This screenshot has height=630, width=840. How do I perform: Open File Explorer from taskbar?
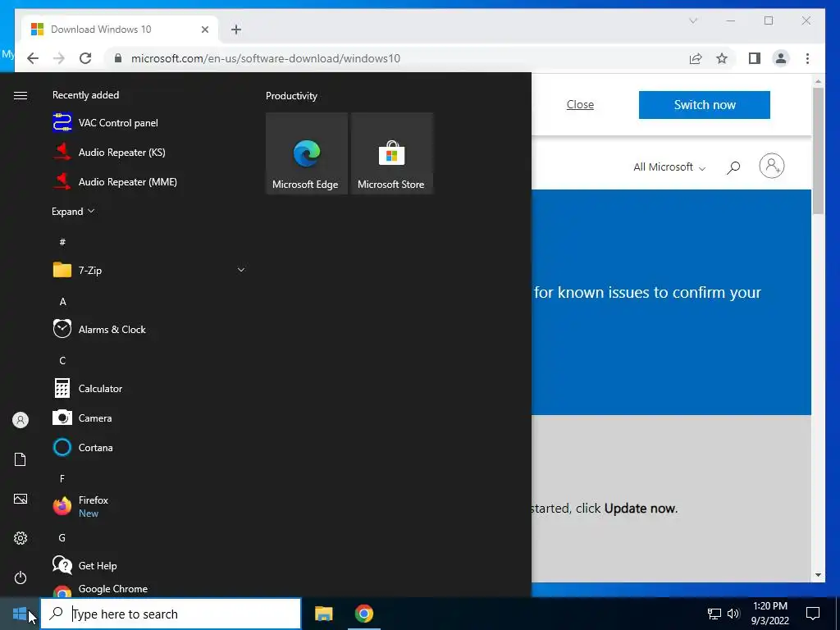coord(323,614)
